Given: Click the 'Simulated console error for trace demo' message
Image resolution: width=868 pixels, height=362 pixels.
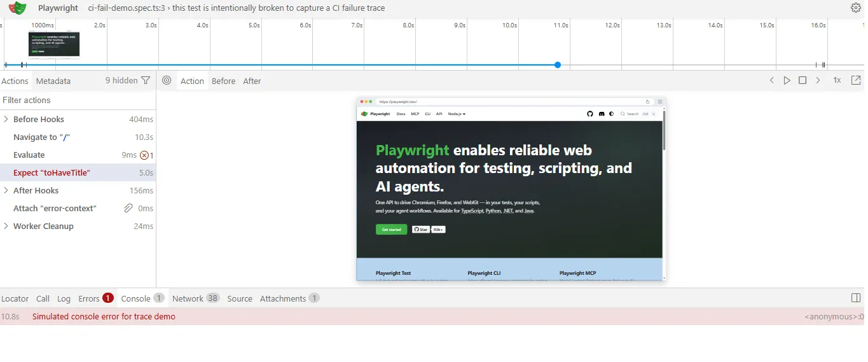Looking at the screenshot, I should pyautogui.click(x=104, y=317).
